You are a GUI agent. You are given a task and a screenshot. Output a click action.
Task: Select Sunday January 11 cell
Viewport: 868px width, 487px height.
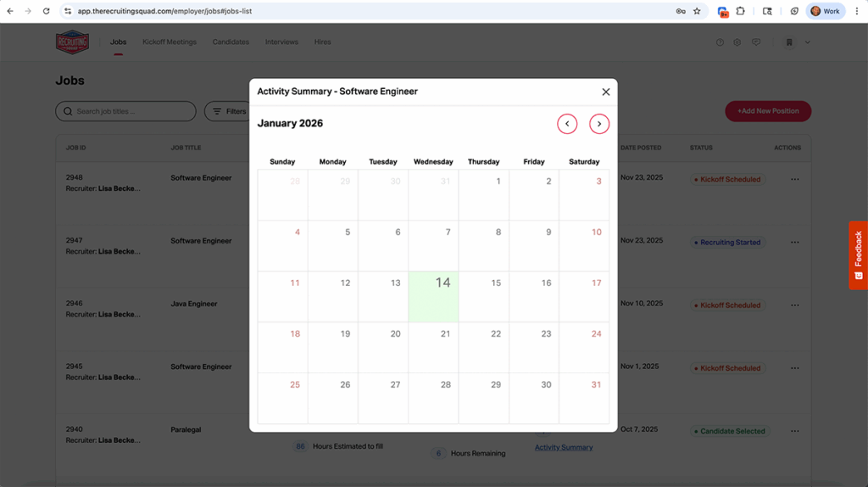tap(282, 296)
